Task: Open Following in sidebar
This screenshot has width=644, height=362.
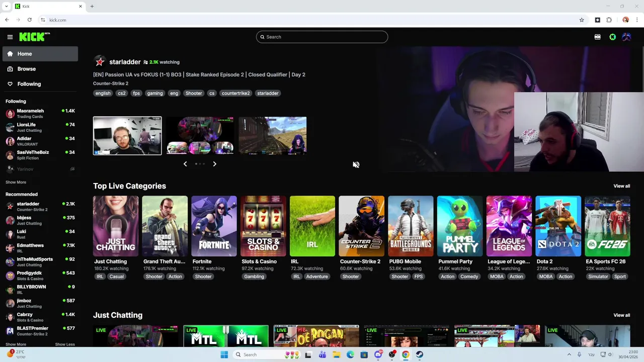Action: click(40, 84)
